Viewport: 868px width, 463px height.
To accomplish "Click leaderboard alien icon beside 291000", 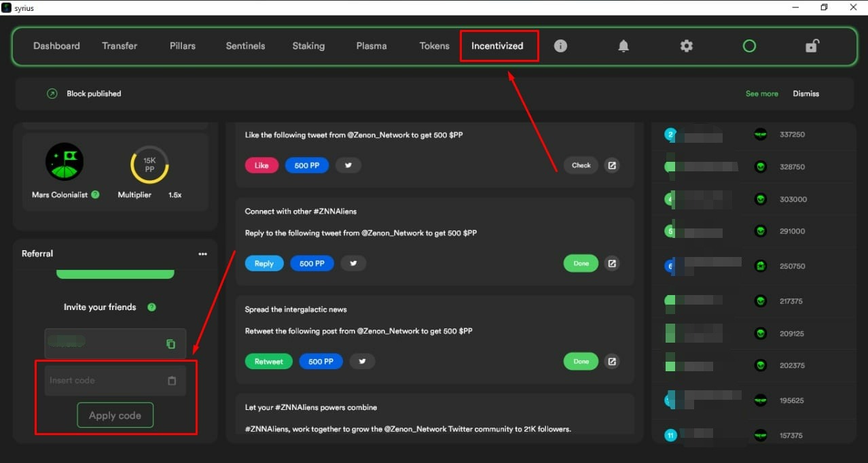I will point(761,231).
